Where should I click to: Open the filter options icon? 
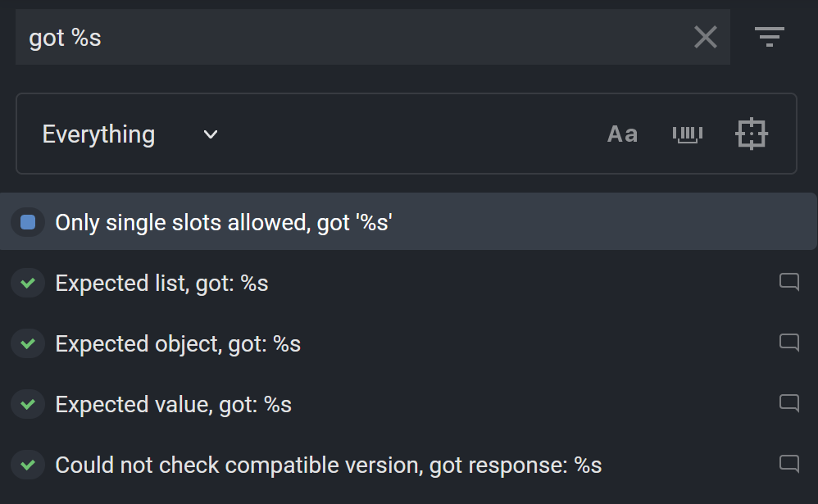769,37
